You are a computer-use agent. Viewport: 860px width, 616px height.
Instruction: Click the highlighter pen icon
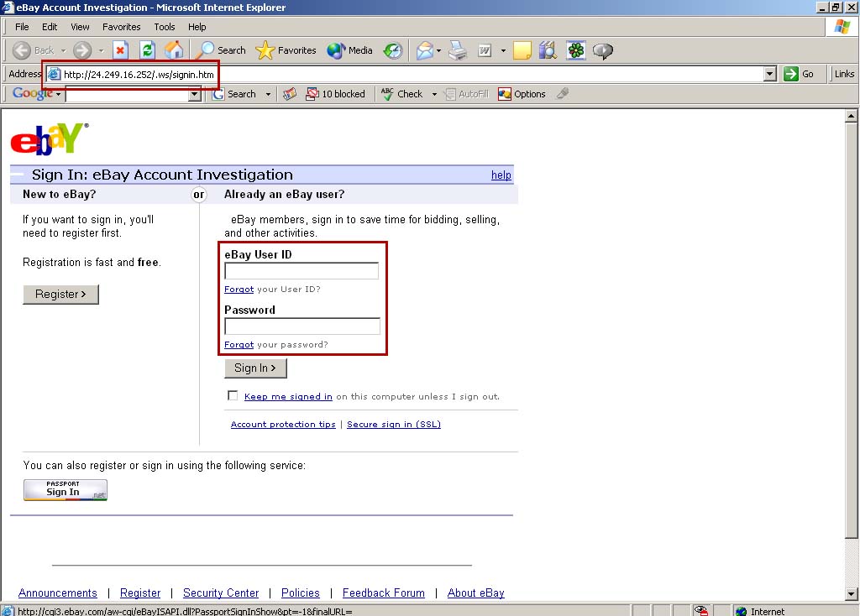coord(562,94)
